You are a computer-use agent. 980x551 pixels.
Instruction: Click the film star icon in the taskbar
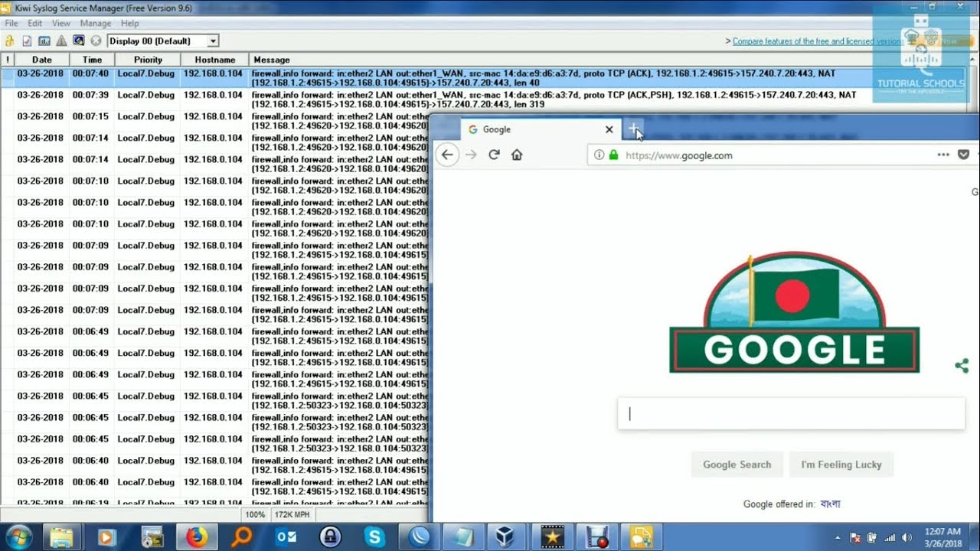[553, 537]
